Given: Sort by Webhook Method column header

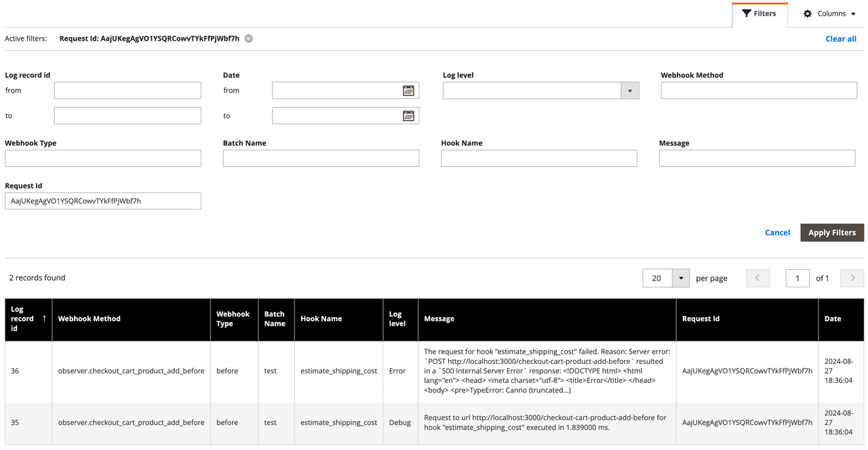Looking at the screenshot, I should [131, 319].
